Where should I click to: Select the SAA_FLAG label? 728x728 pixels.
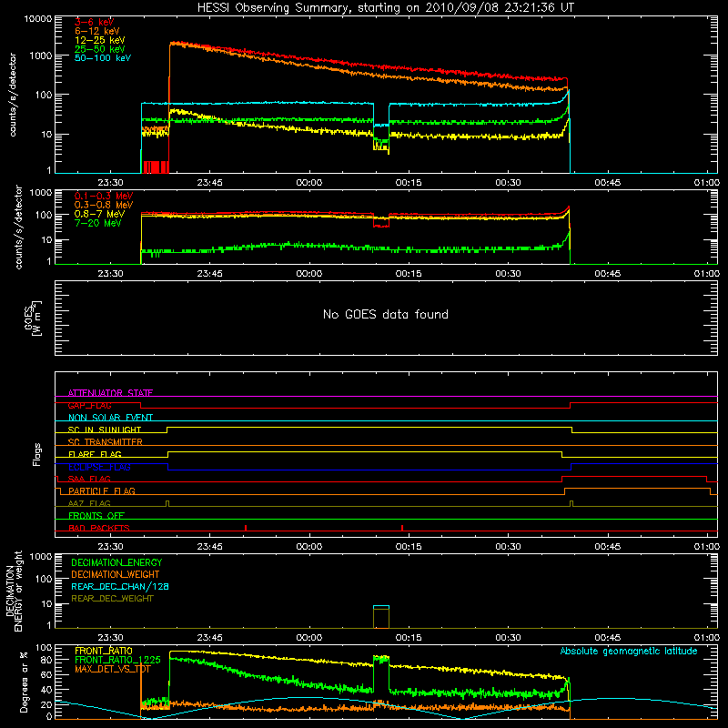(89, 479)
